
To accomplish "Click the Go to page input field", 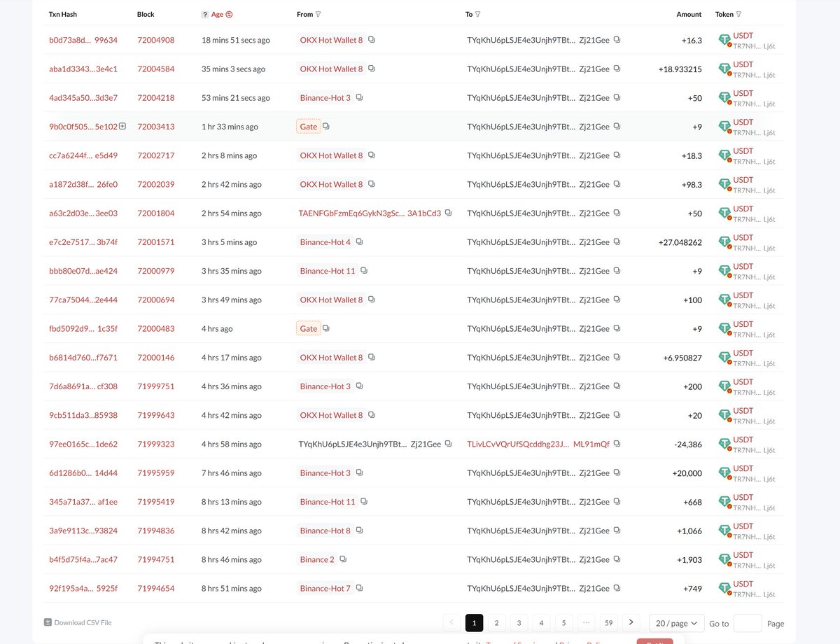I will click(x=748, y=623).
